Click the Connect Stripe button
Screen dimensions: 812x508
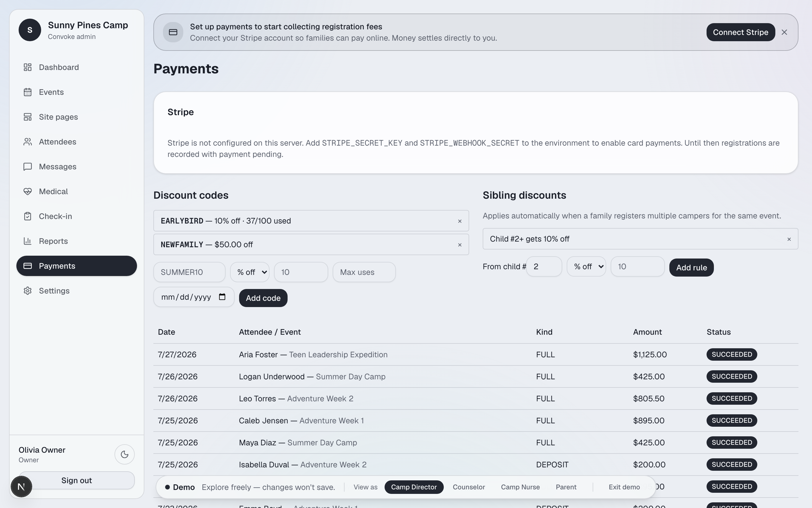(741, 32)
